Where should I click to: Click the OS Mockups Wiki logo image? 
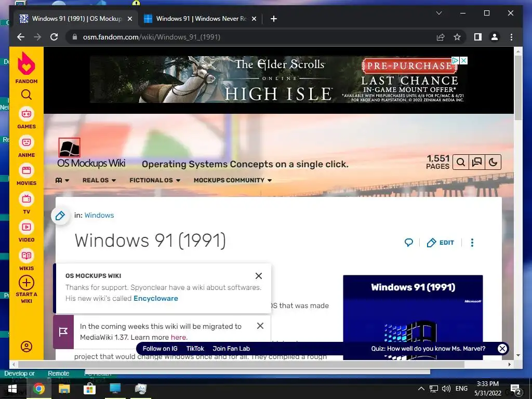point(69,148)
